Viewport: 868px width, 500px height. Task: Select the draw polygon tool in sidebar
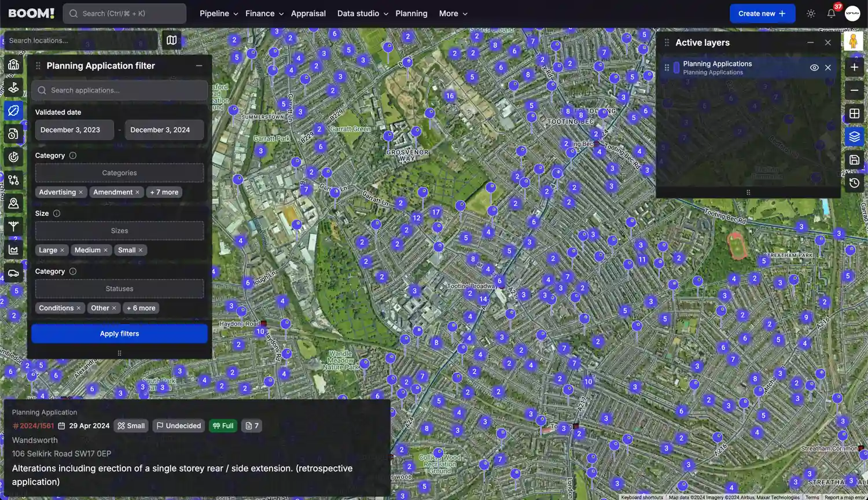pyautogui.click(x=14, y=111)
